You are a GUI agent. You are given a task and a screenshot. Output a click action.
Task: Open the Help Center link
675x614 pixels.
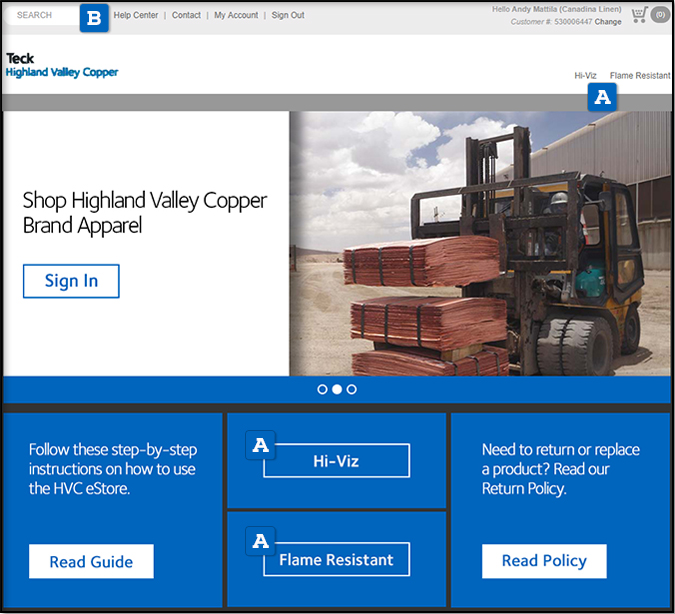click(136, 16)
